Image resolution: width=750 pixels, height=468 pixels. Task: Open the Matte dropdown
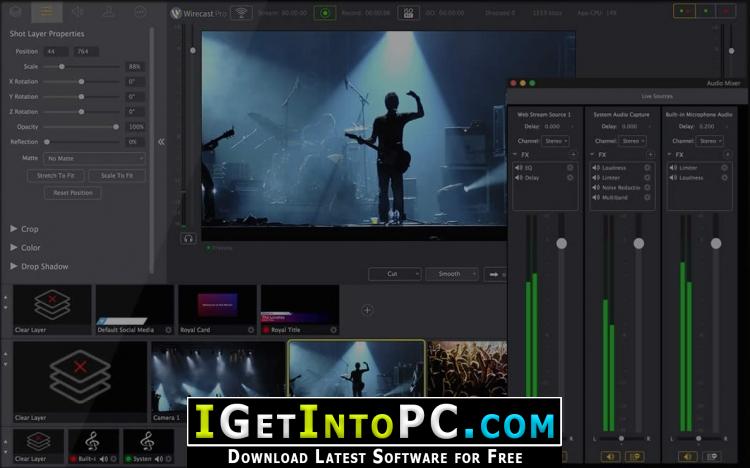[x=94, y=158]
